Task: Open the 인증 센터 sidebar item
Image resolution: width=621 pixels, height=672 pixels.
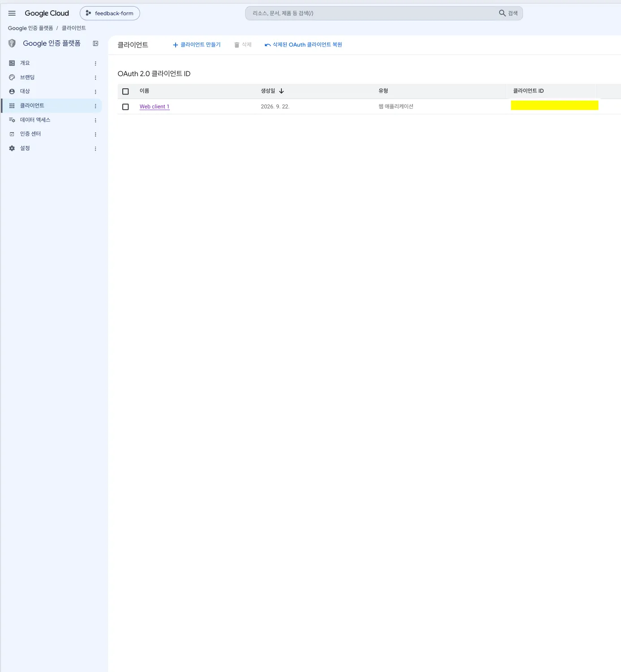Action: pyautogui.click(x=51, y=134)
